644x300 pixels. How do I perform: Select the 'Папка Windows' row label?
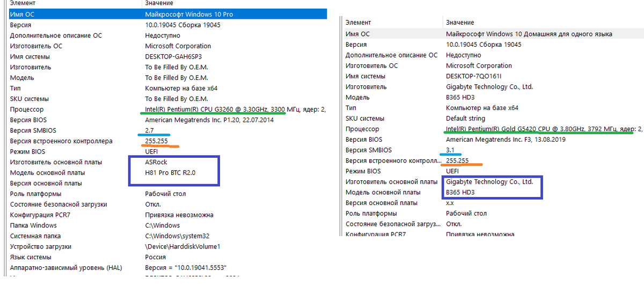pos(33,225)
